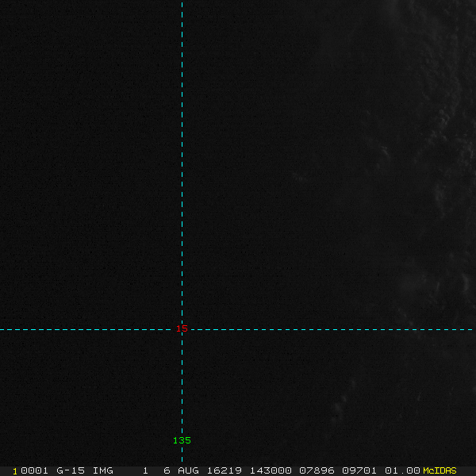Click the left end of the horizontal dashed latitude line
Screen dimensions: 476x476
(x=2, y=328)
